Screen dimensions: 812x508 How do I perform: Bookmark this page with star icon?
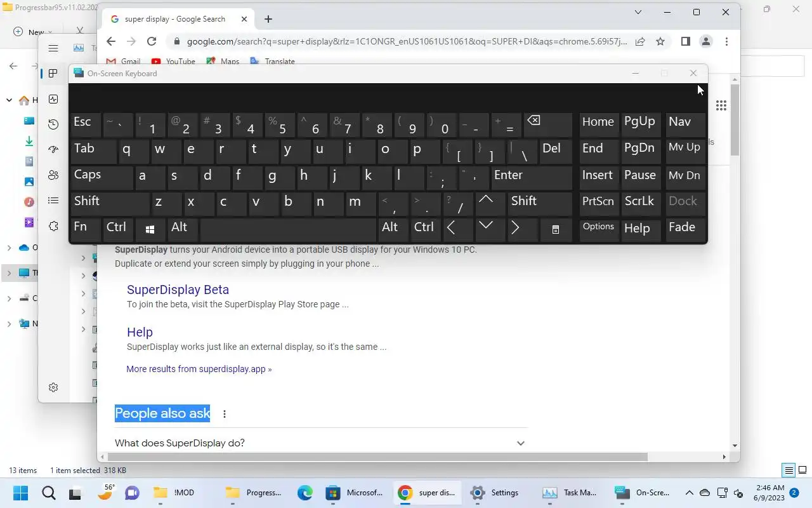[x=660, y=41]
